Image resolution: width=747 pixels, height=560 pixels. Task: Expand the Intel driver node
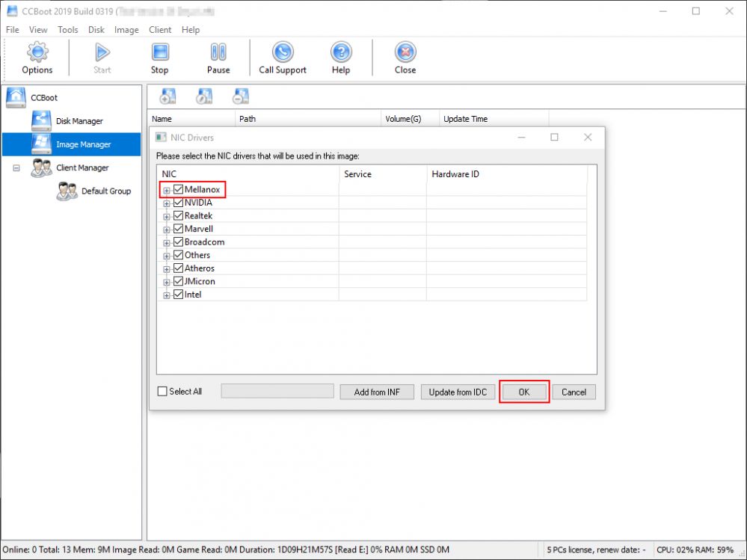(166, 295)
